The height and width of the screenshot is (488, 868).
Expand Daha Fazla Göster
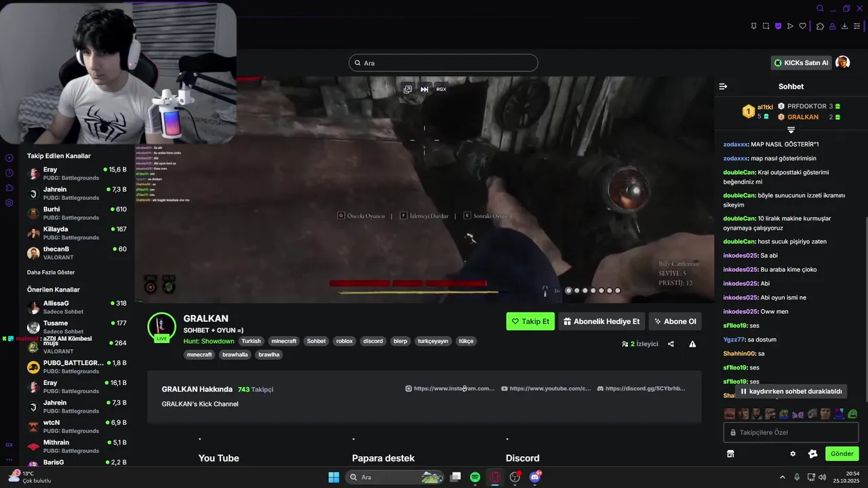pos(51,272)
